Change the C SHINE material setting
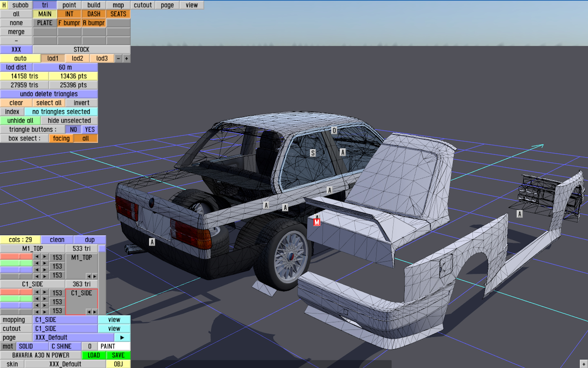This screenshot has width=588, height=368. tap(65, 346)
